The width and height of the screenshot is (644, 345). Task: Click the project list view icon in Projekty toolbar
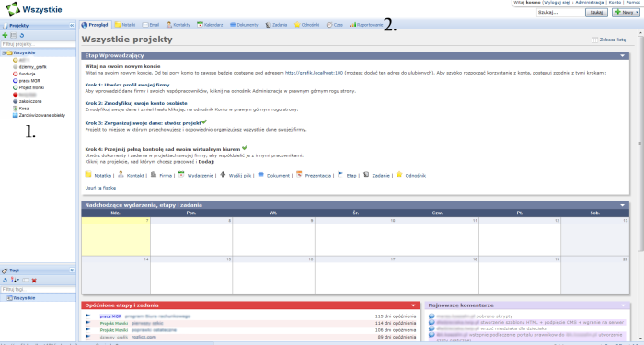click(x=13, y=36)
